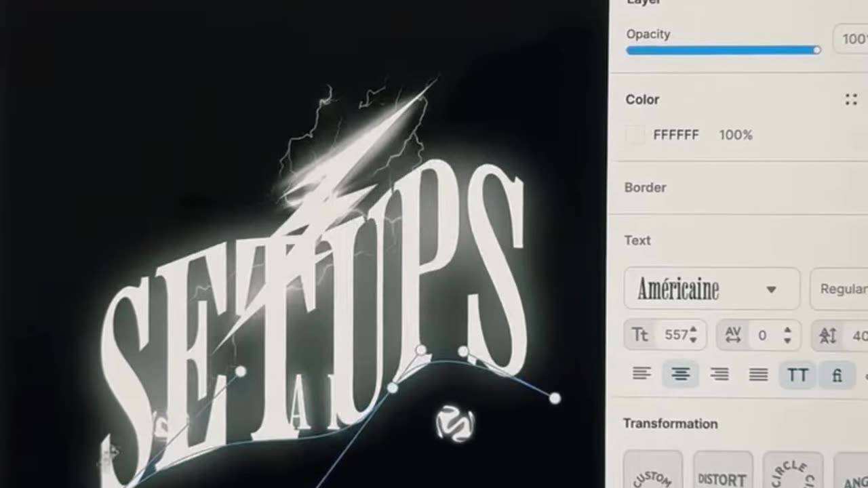Click the rightmost curve anchor point

coord(555,399)
